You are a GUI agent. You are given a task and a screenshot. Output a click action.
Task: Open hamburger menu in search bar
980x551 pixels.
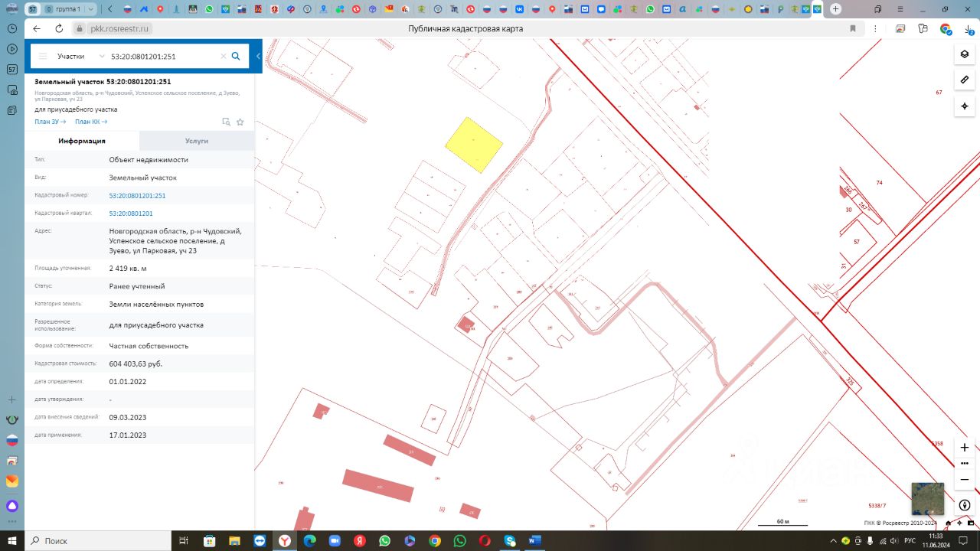[x=43, y=57]
